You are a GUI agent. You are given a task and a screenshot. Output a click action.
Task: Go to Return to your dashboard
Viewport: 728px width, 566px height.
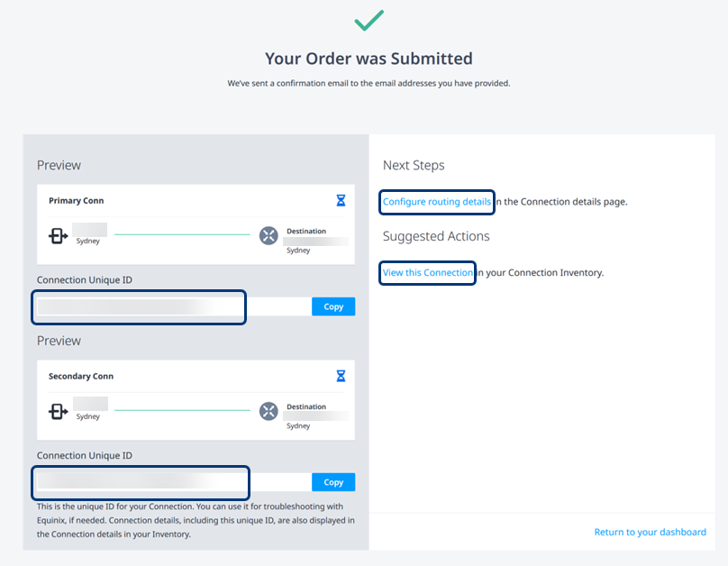coord(650,532)
